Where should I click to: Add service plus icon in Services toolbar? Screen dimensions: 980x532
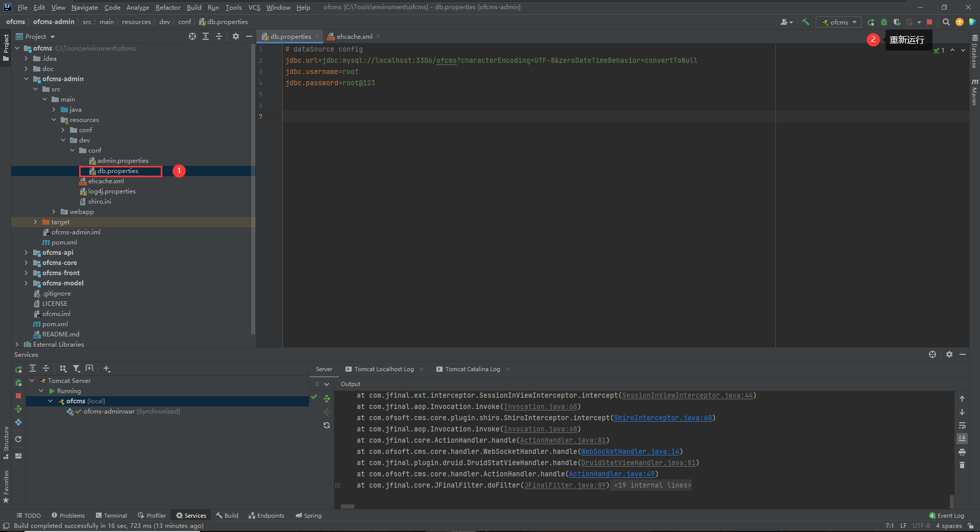(x=106, y=368)
